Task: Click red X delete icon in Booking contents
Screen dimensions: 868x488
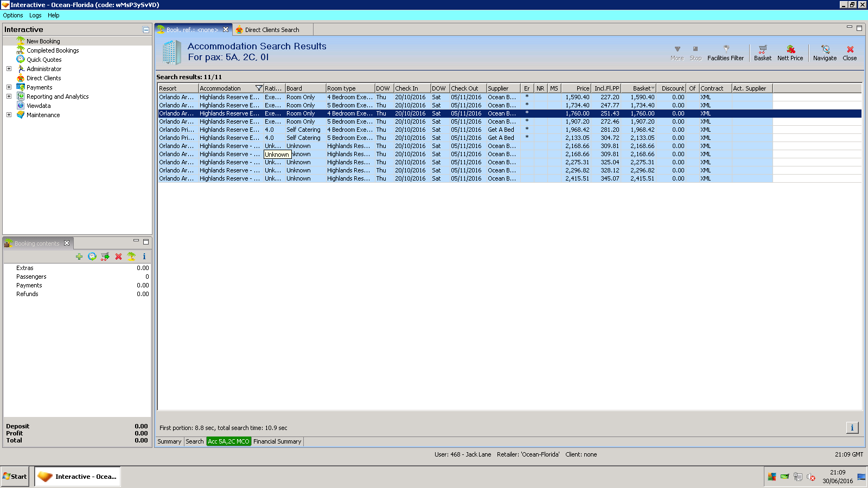Action: click(118, 256)
